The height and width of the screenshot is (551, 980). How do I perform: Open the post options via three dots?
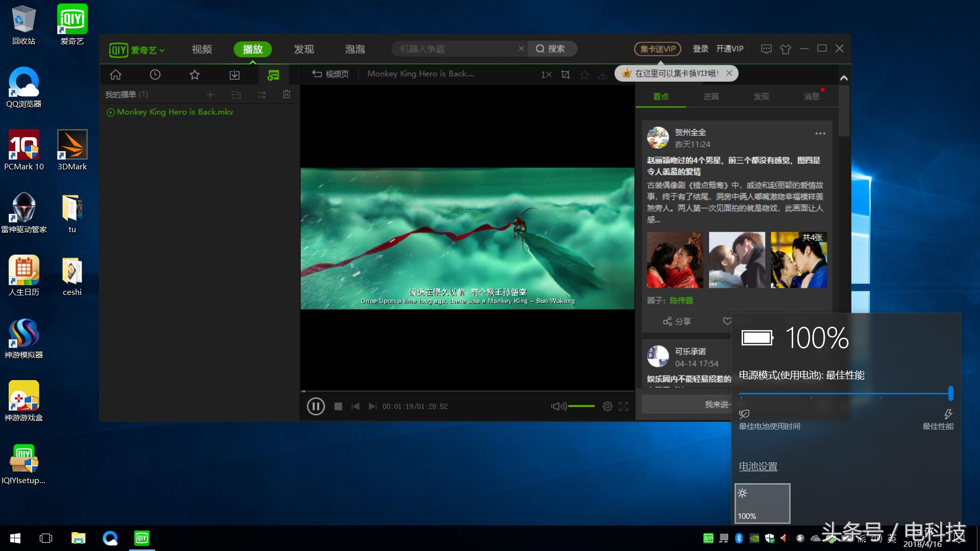pyautogui.click(x=820, y=134)
